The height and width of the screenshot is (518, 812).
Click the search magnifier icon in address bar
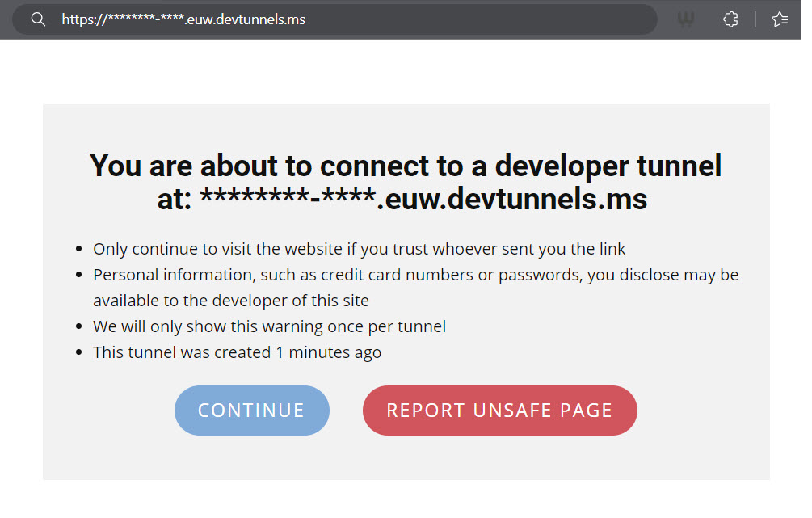point(38,19)
